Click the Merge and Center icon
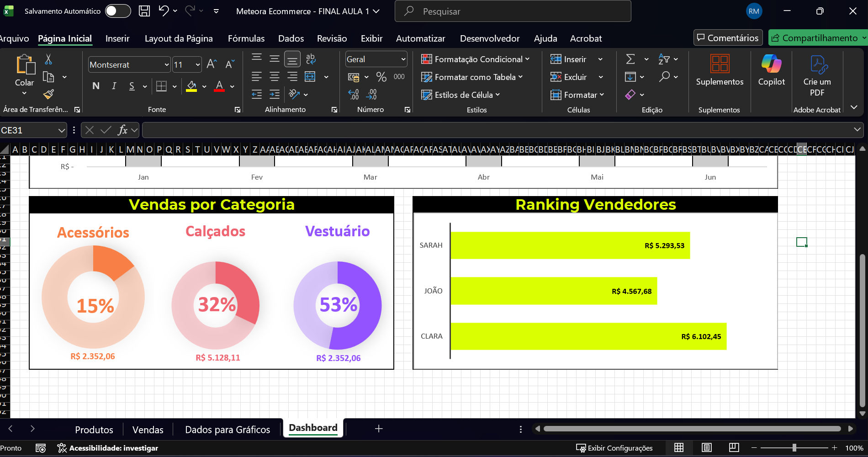Screen dimensions: 868x457 click(x=310, y=77)
